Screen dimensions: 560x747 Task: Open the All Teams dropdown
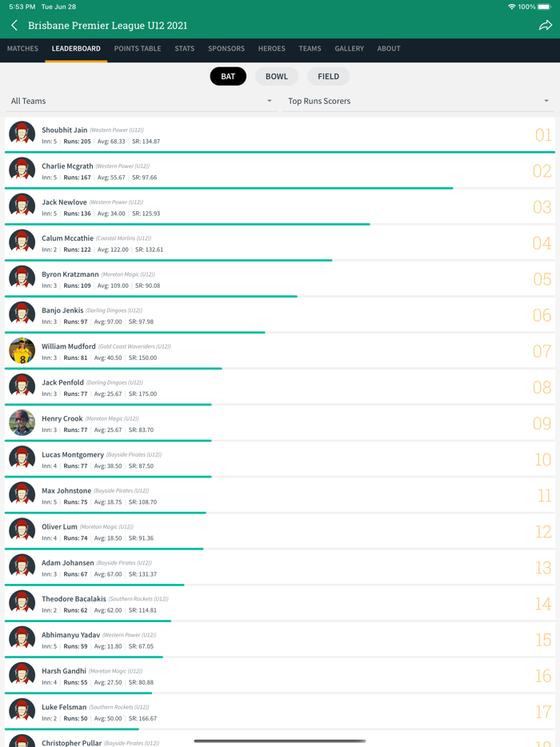pyautogui.click(x=141, y=101)
